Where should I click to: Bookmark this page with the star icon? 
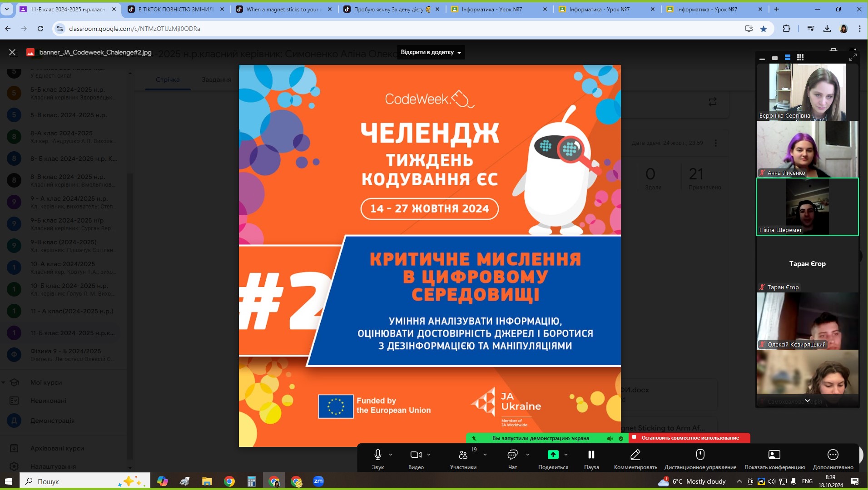click(x=764, y=29)
